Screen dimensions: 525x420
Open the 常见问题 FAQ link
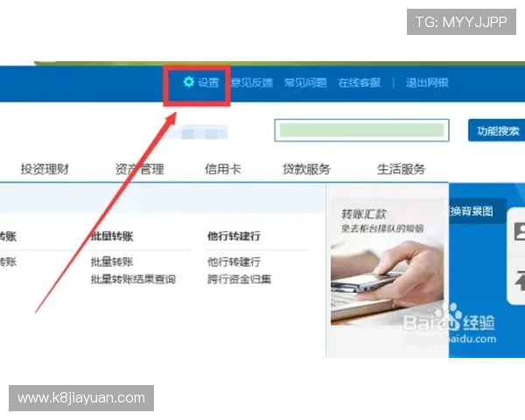(x=305, y=82)
